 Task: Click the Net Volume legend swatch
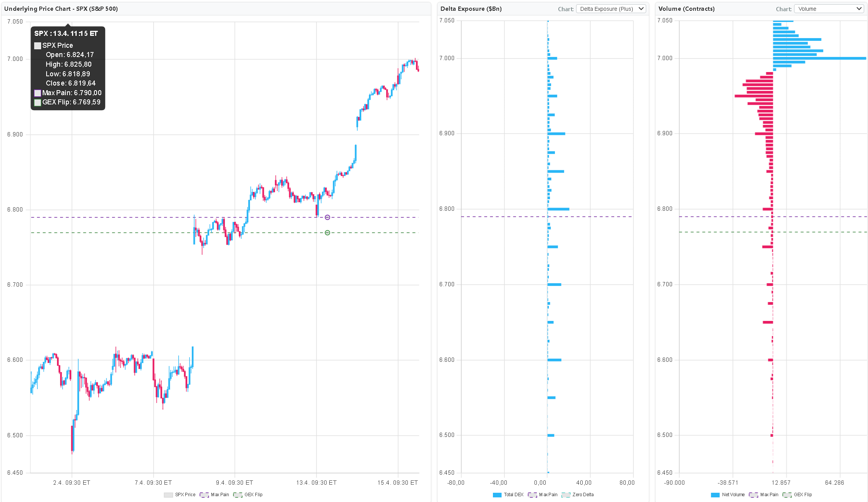tap(715, 495)
